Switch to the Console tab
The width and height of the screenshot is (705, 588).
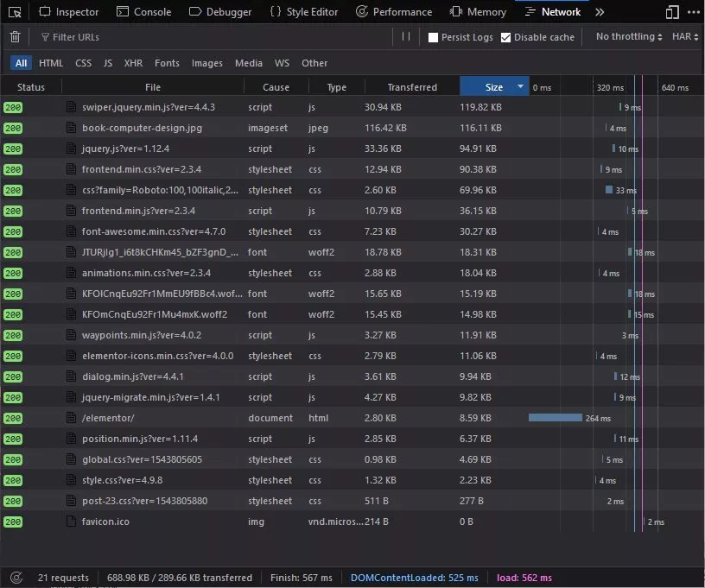point(143,12)
